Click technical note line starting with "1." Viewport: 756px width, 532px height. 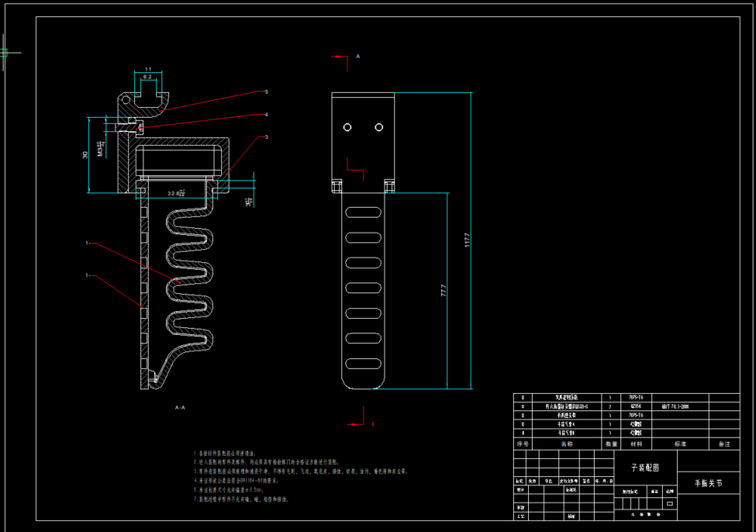pos(225,454)
